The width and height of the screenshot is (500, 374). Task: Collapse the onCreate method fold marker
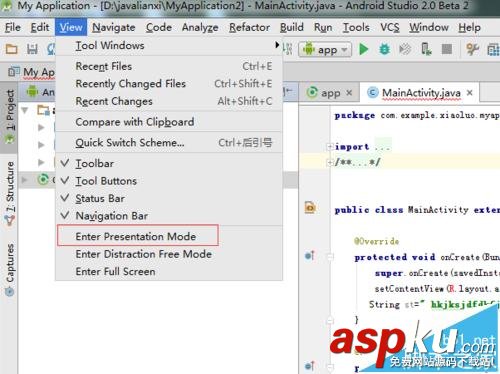pyautogui.click(x=330, y=257)
